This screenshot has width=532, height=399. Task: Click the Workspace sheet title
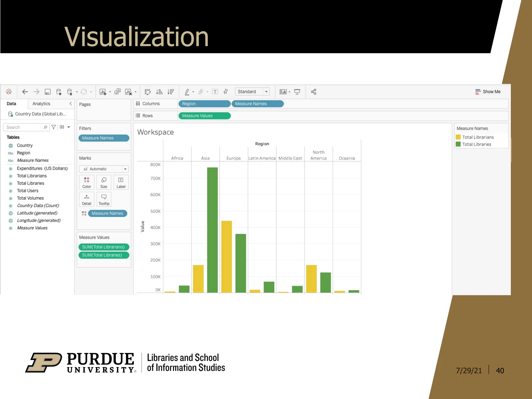pos(155,132)
